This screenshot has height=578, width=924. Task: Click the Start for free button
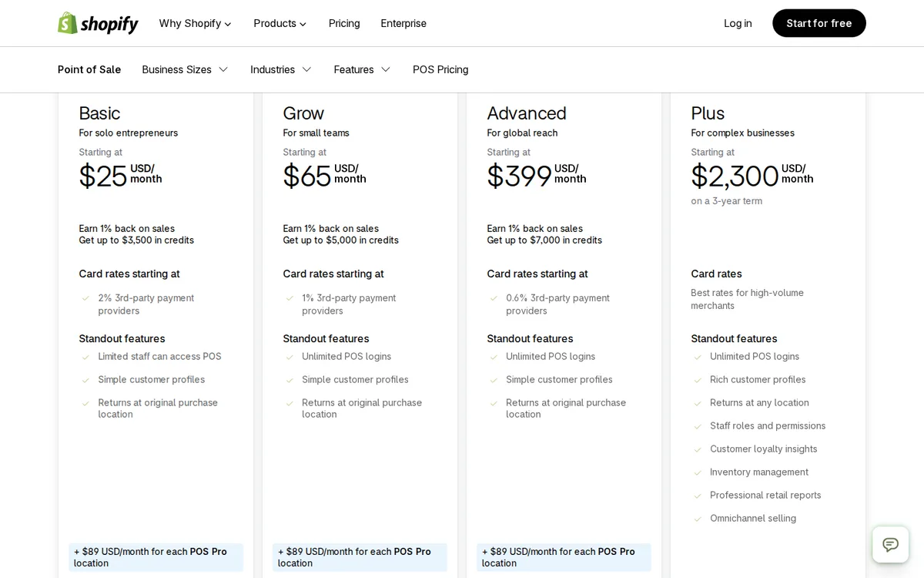pos(819,23)
